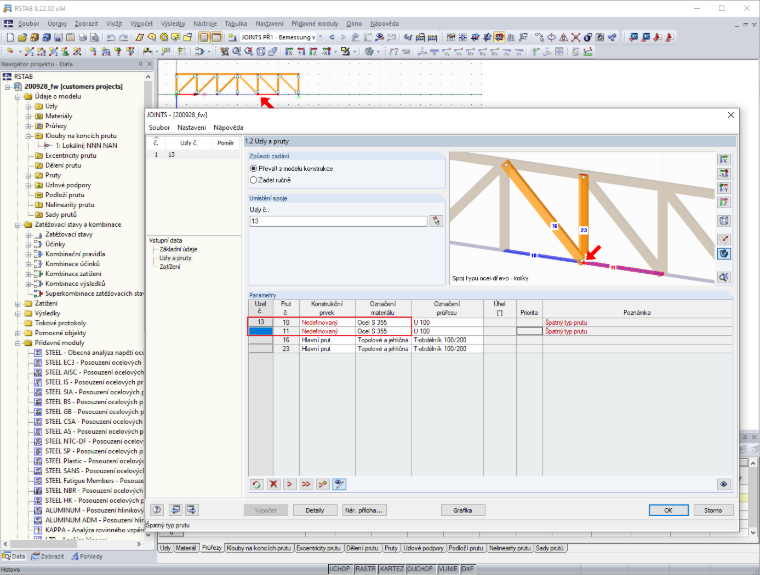Click the second icon in graphic side toolbar
This screenshot has width=760, height=575.
(x=724, y=174)
